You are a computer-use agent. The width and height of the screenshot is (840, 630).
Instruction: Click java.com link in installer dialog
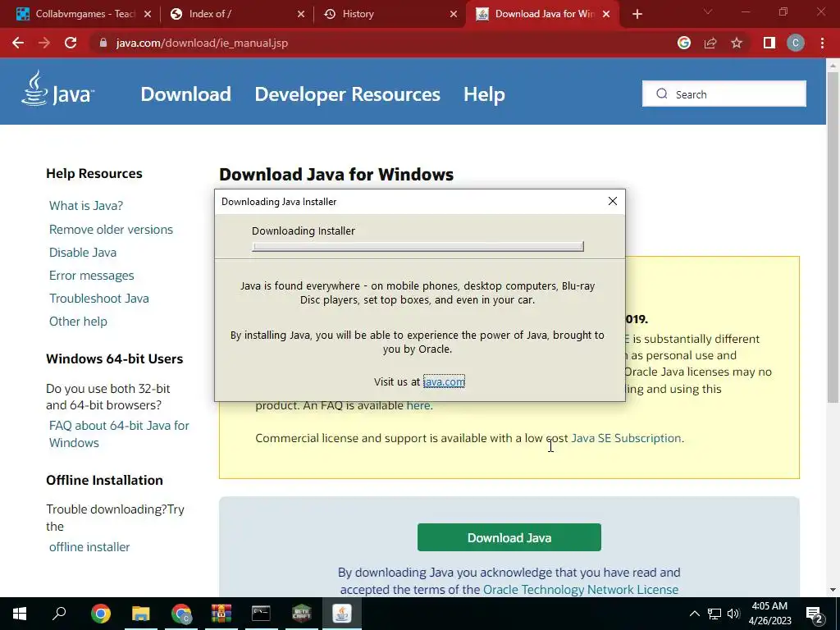click(x=444, y=381)
